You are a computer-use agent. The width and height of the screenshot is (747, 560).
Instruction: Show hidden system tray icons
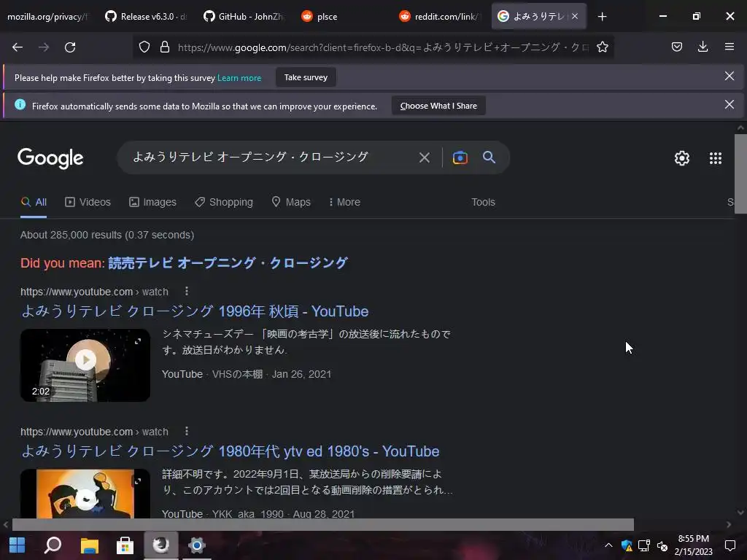tap(608, 545)
